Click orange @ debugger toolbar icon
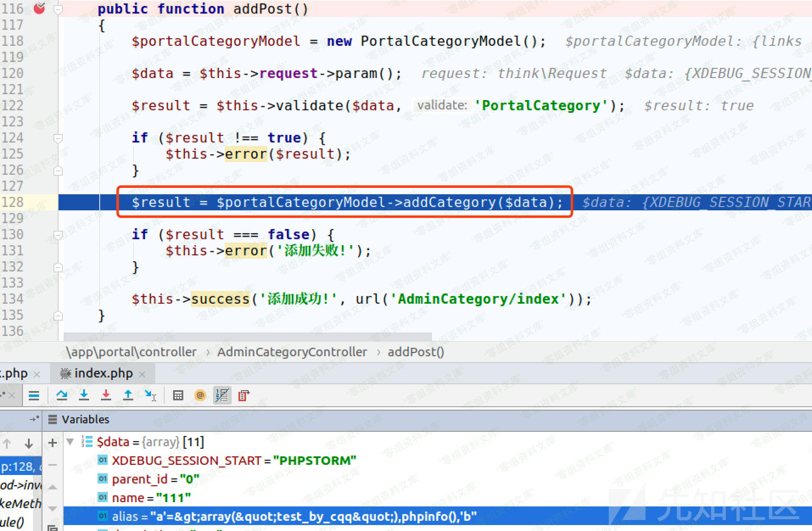812x531 pixels. click(x=200, y=395)
